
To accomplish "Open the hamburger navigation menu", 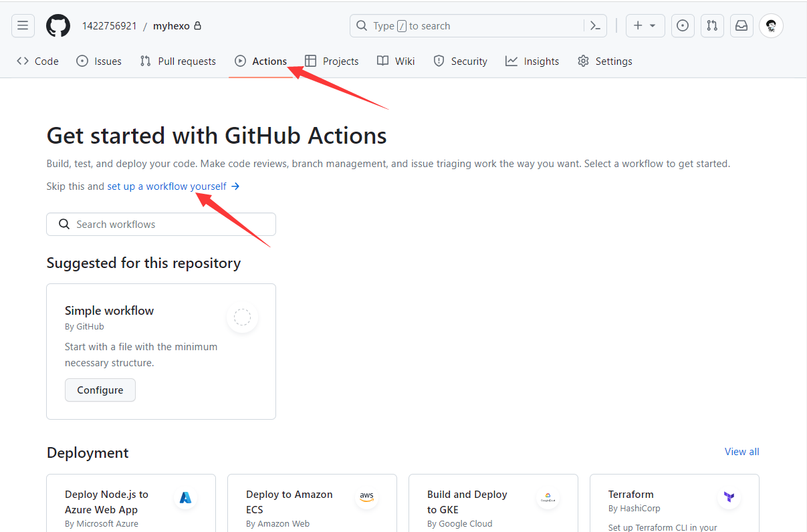I will [23, 26].
